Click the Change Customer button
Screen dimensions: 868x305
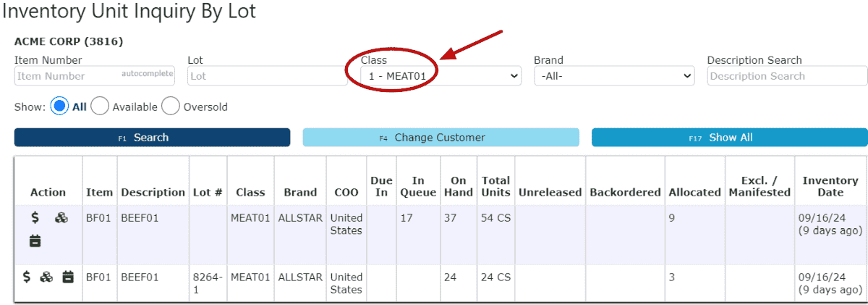click(441, 138)
